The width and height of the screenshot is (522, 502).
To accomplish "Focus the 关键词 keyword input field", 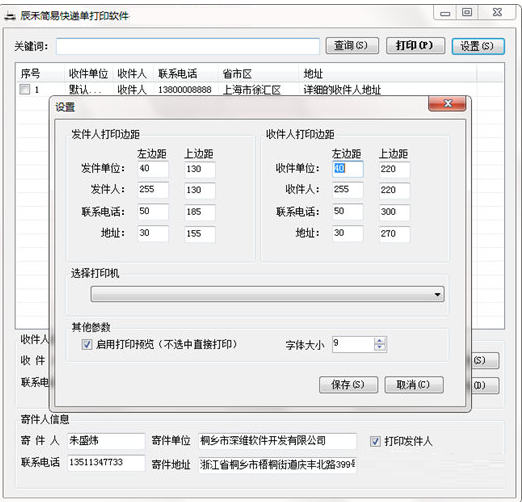I will (188, 46).
